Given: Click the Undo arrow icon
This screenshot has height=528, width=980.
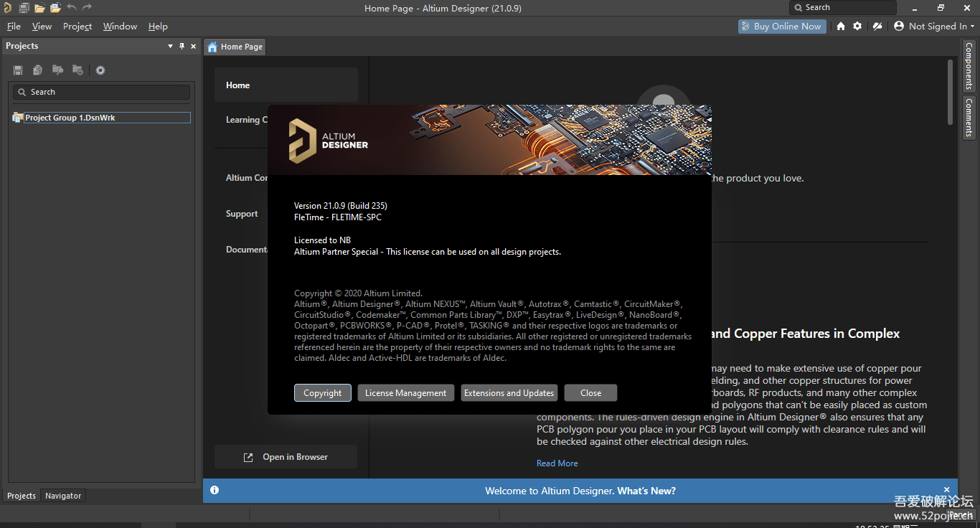Looking at the screenshot, I should click(72, 8).
